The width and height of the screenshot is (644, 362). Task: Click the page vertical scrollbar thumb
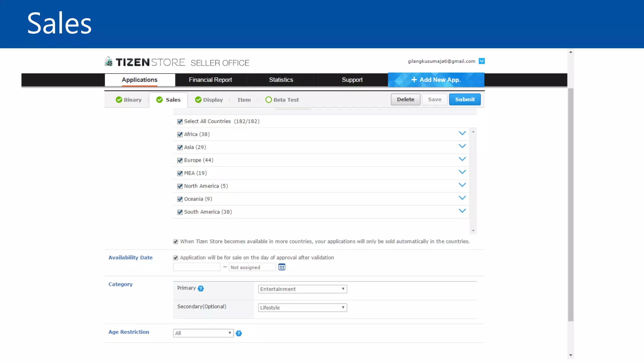point(570,204)
